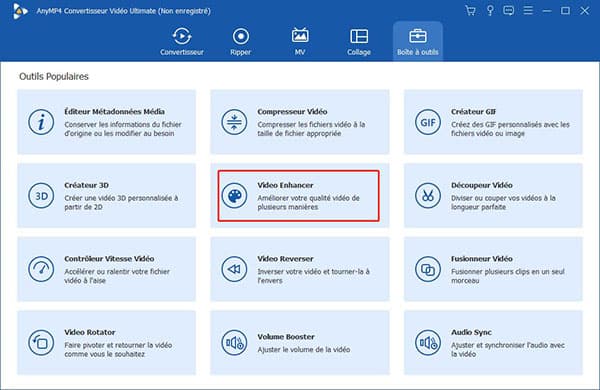Open Fusionneur Vidéo tool title
The image size is (600, 390).
481,259
